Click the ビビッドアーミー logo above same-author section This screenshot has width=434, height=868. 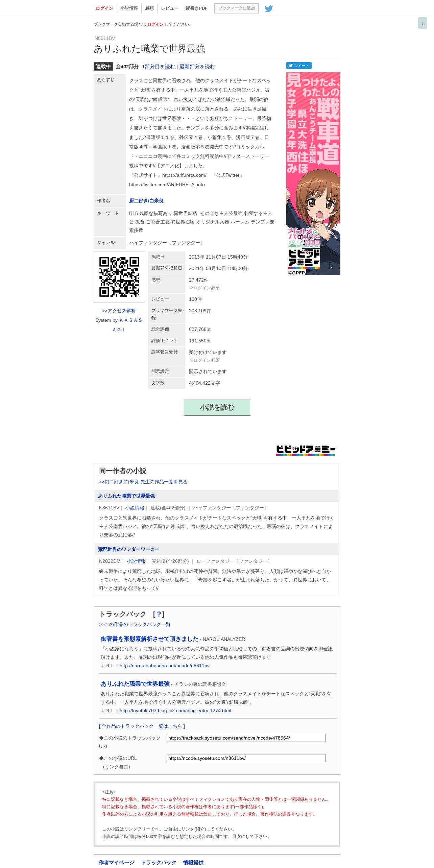(x=306, y=450)
